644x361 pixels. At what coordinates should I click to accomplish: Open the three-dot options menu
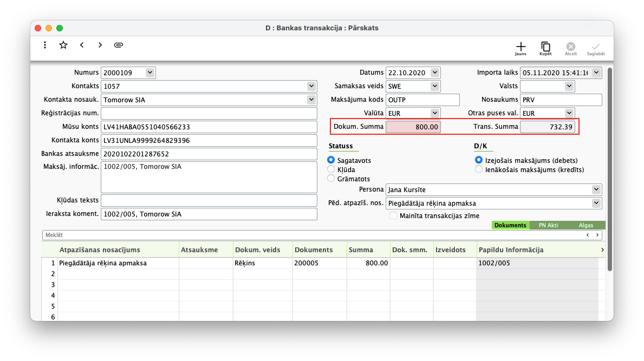pos(45,45)
